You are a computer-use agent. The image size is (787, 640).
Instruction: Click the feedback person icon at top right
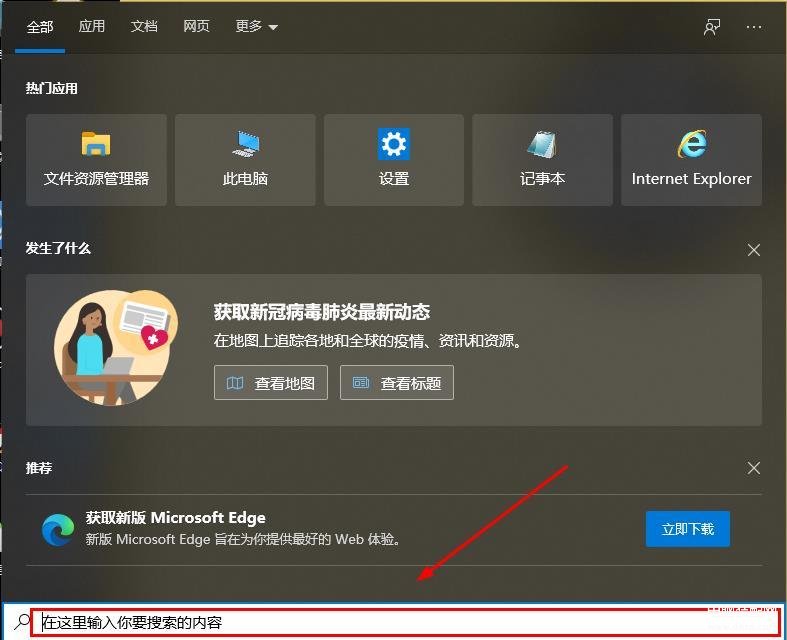point(712,27)
